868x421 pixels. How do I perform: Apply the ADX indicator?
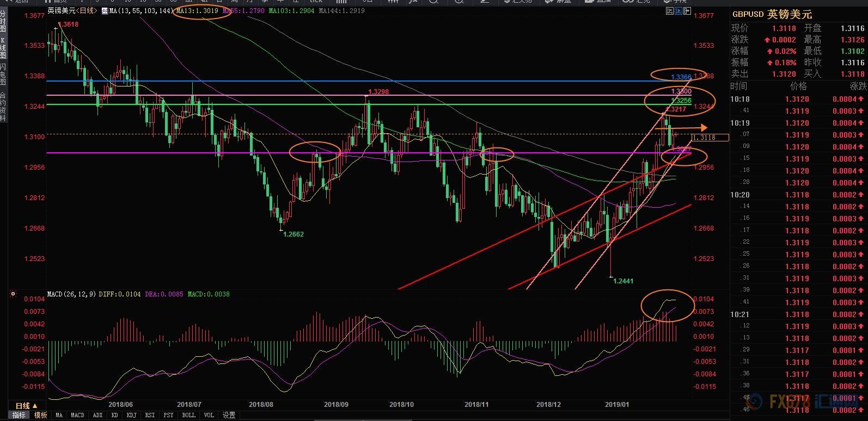(97, 415)
